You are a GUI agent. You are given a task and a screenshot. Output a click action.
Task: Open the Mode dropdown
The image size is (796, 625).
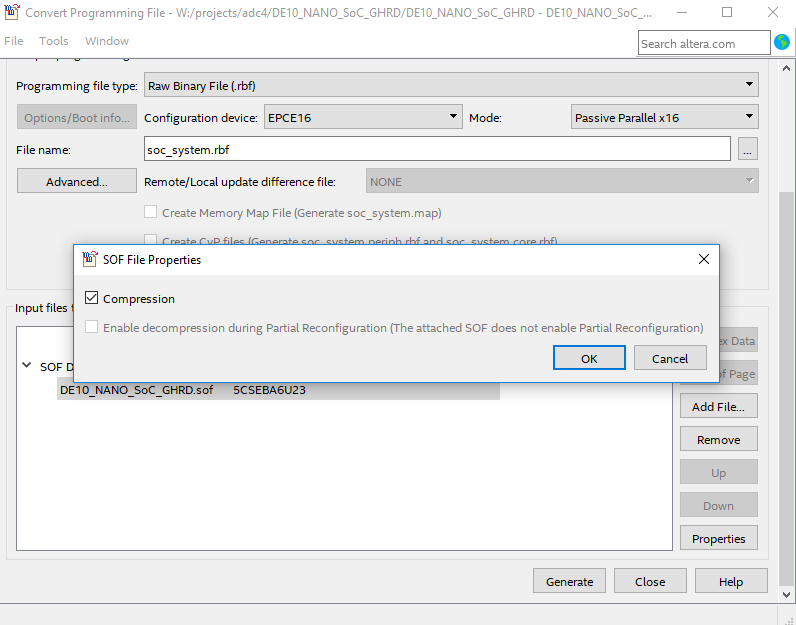(665, 117)
